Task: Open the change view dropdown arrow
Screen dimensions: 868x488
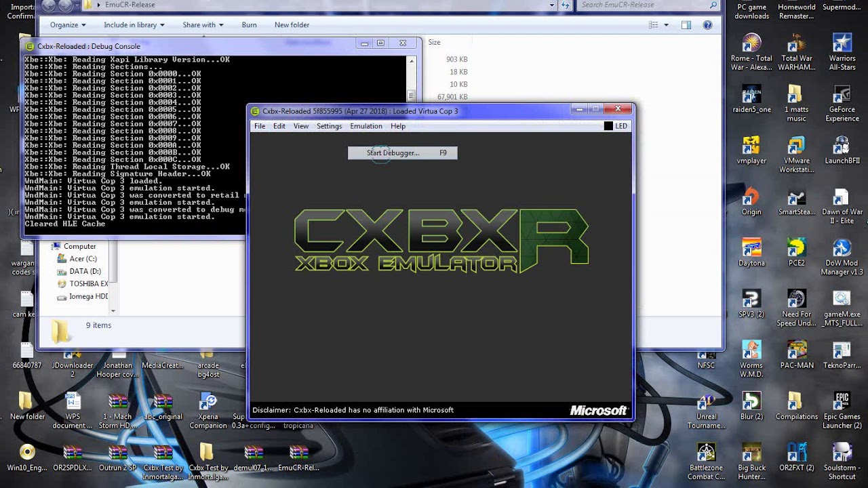Action: [666, 25]
